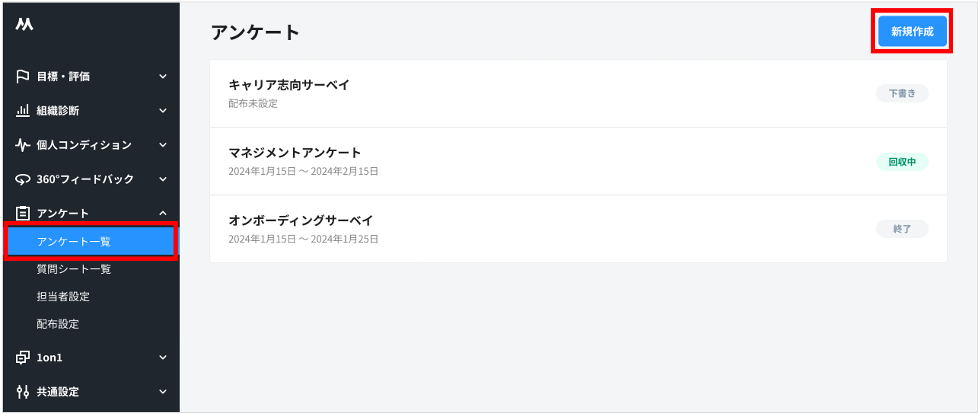Viewport: 980px width, 414px height.
Task: Collapse the アンケート section chevron
Action: click(163, 213)
